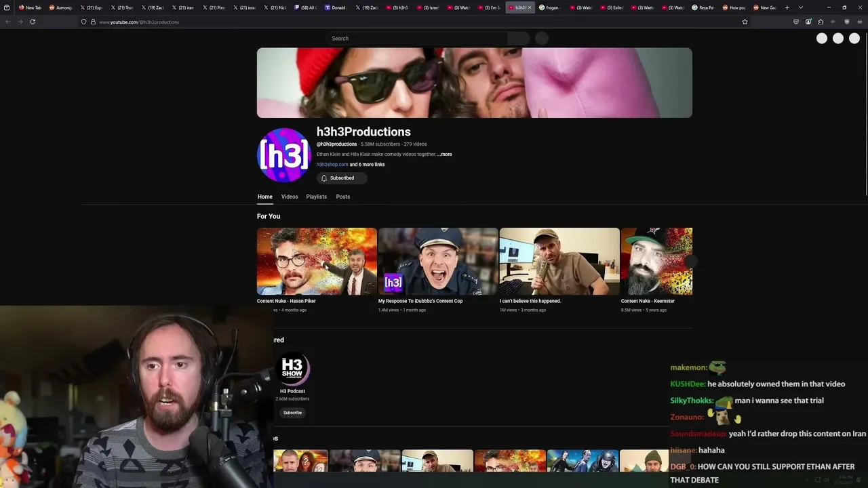Open the h3h3shop.com link

[x=332, y=165]
